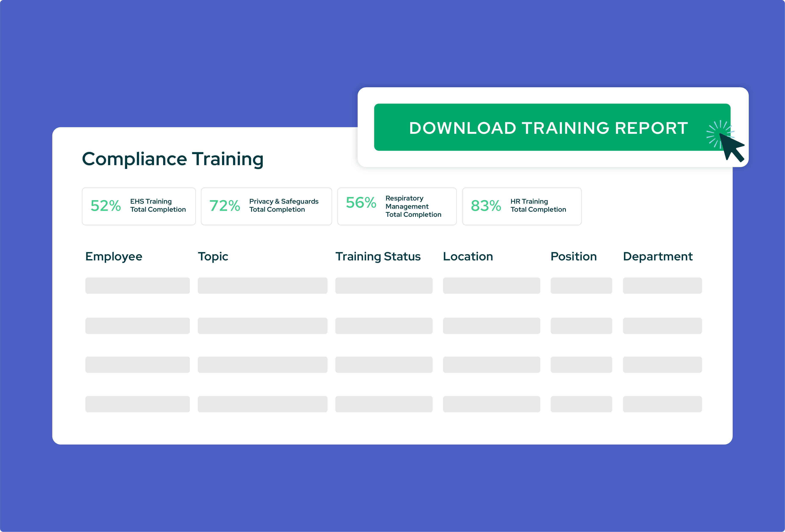Click the Training Status column header
This screenshot has width=785, height=532.
378,257
